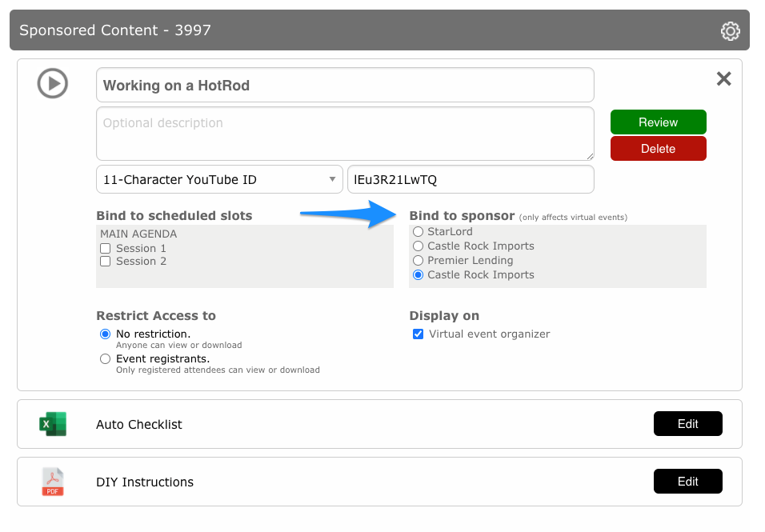Tick the Session 2 checkbox
The height and width of the screenshot is (532, 765).
(106, 262)
